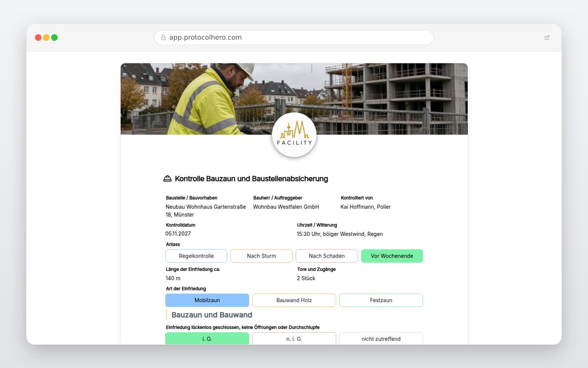Click the yellow minimize window dot
Screen dimensions: 588x368
point(46,38)
